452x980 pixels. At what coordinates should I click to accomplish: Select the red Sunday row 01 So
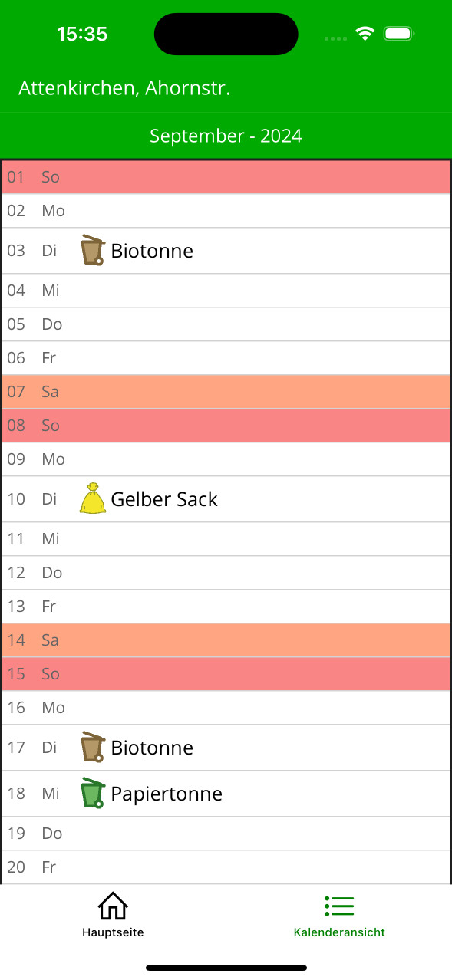[x=226, y=177]
